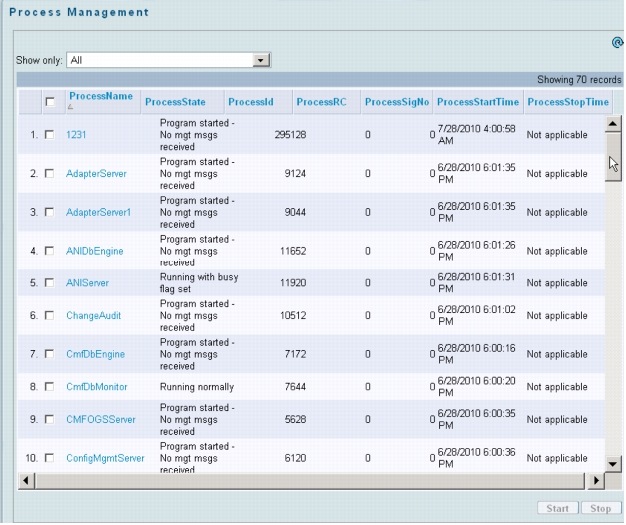This screenshot has height=525, width=626.
Task: Click process ID 6120
Action: click(x=295, y=458)
